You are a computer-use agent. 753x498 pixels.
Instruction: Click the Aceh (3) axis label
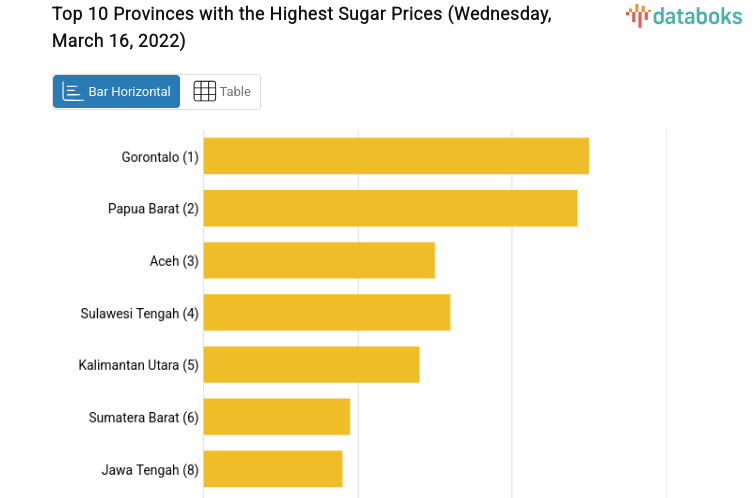tap(174, 261)
